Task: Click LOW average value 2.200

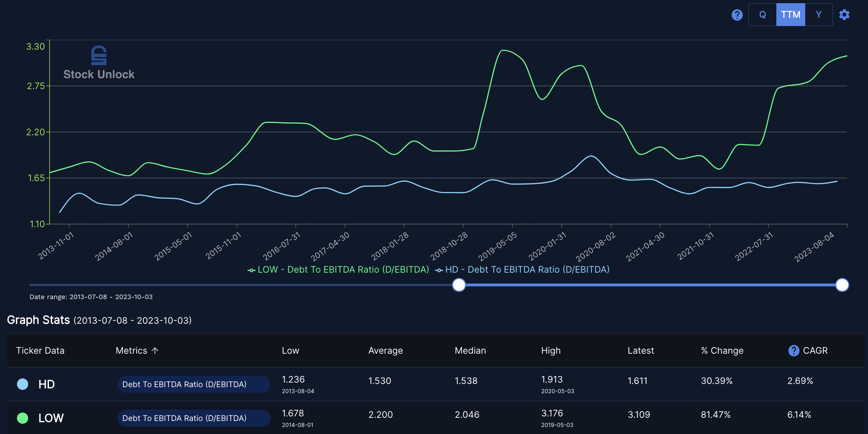Action: [x=381, y=415]
